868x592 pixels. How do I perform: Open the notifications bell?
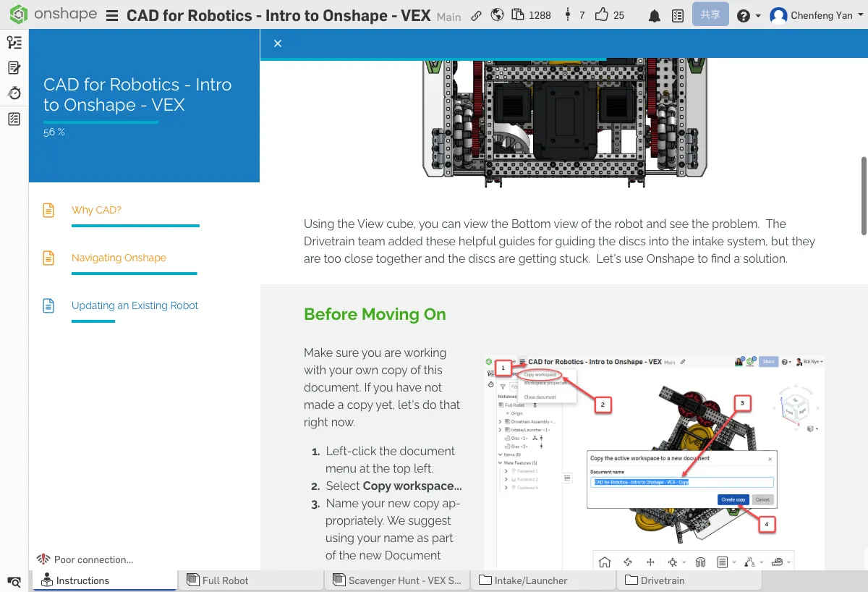(x=655, y=16)
